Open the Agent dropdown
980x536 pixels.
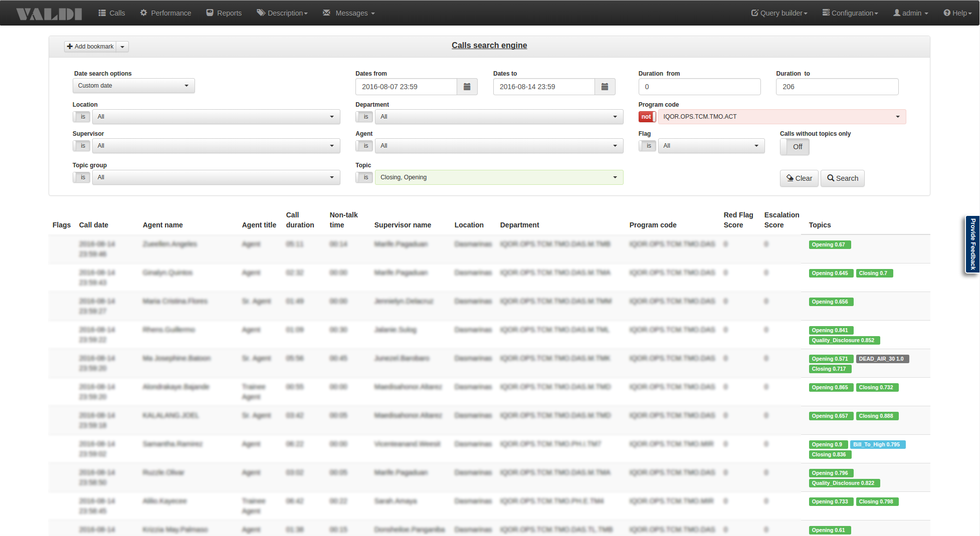click(499, 146)
